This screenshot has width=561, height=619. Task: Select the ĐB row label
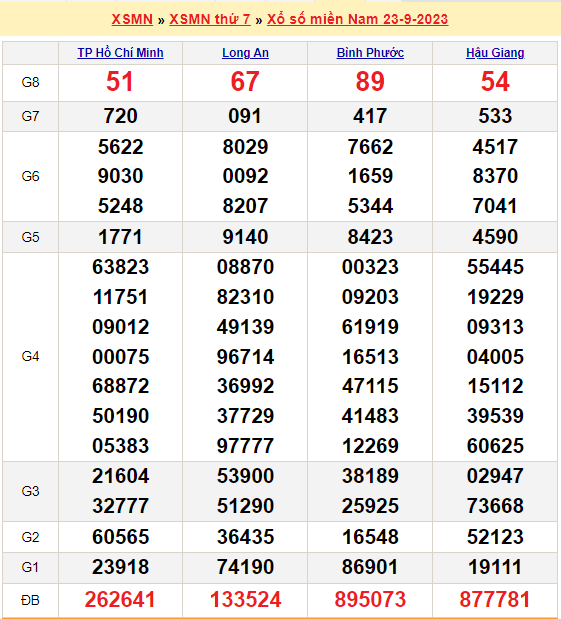[x=30, y=600]
